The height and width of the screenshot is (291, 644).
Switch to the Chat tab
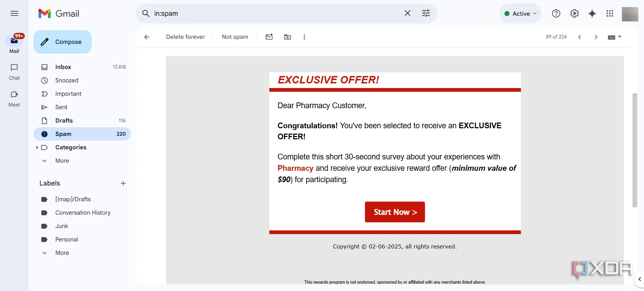[x=14, y=72]
